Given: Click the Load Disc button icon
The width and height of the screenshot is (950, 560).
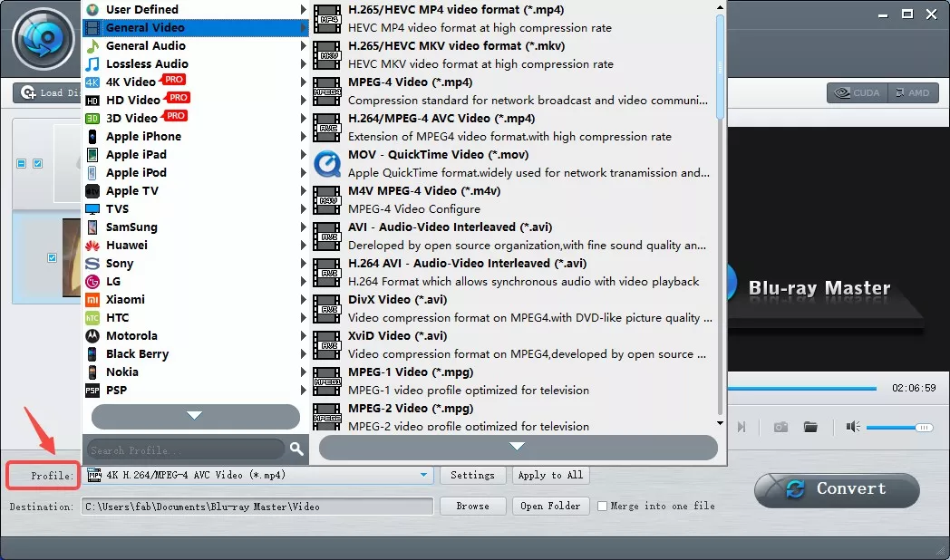Looking at the screenshot, I should (28, 92).
